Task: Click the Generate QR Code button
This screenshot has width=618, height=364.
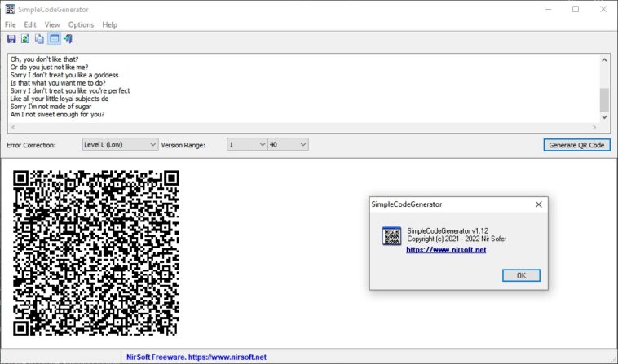Action: pos(576,145)
